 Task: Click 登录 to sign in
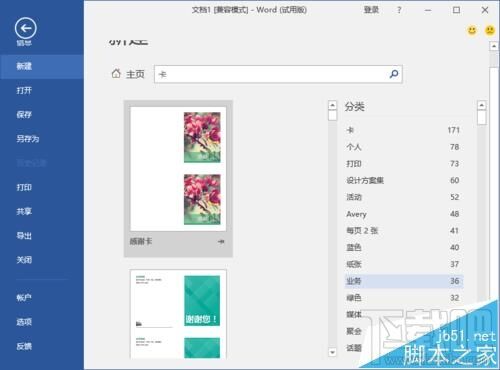tap(371, 10)
